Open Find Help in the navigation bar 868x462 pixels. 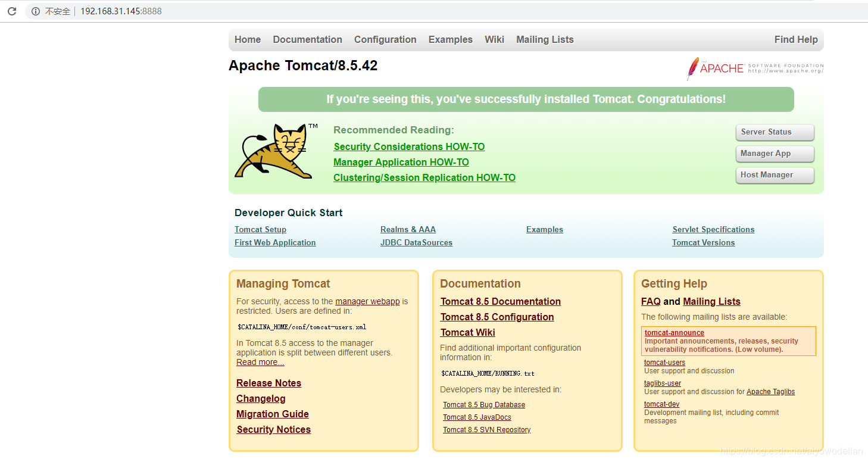pyautogui.click(x=796, y=39)
